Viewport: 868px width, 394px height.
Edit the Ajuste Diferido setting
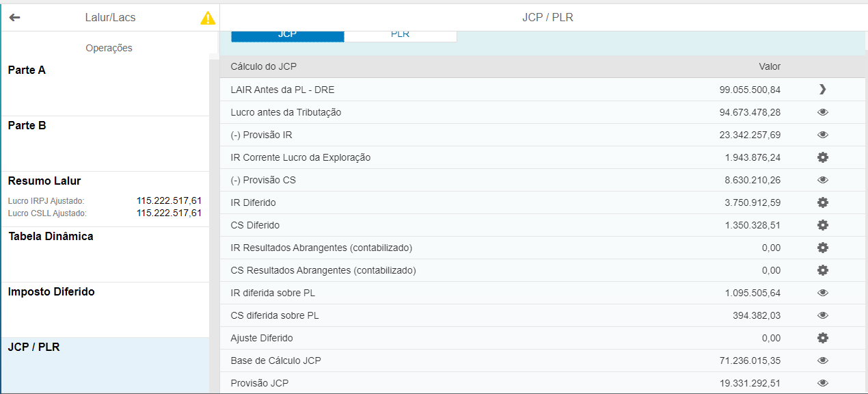[x=823, y=338]
